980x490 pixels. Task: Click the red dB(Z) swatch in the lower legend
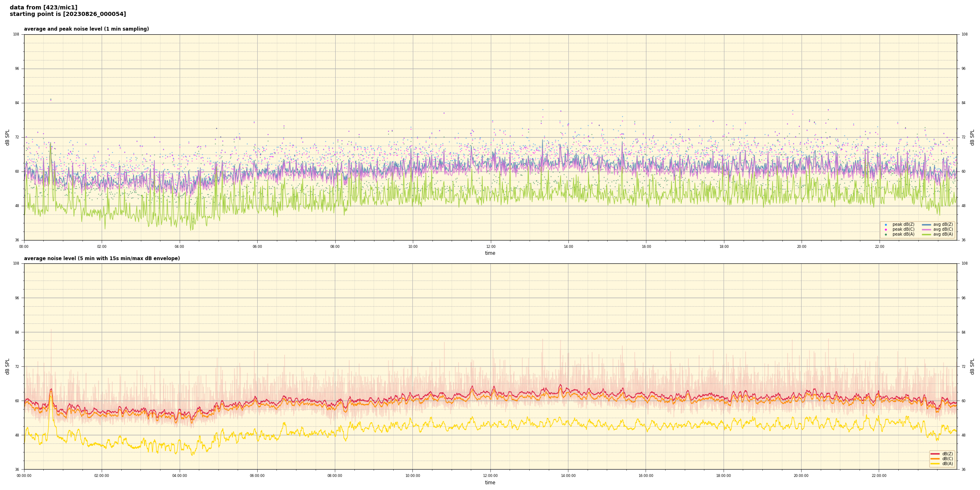[x=935, y=454]
